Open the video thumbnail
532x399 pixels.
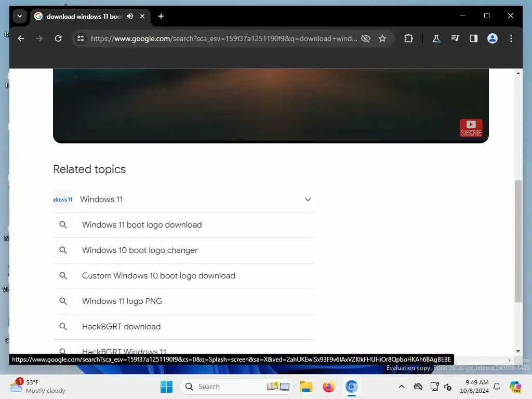click(x=271, y=105)
